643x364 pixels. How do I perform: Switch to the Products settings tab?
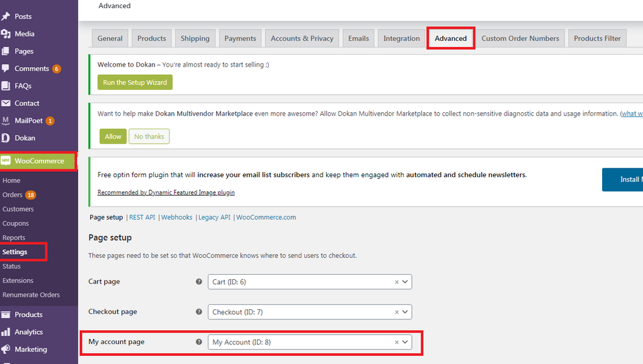pos(152,38)
